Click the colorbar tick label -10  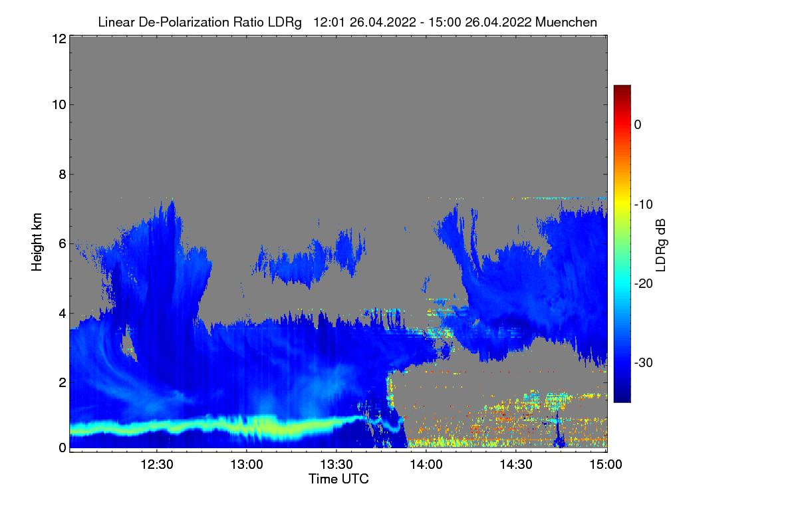[x=645, y=204]
